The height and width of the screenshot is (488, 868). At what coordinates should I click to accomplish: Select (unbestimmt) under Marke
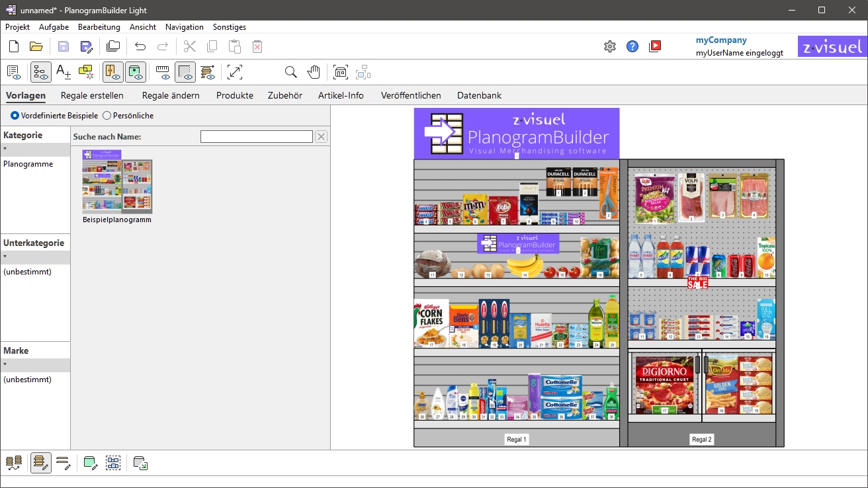pos(35,380)
